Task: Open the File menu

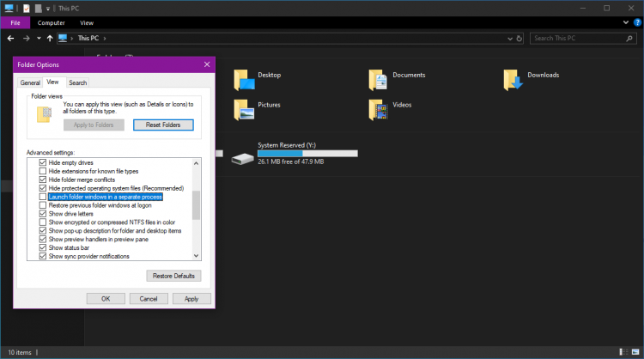Action: [15, 22]
